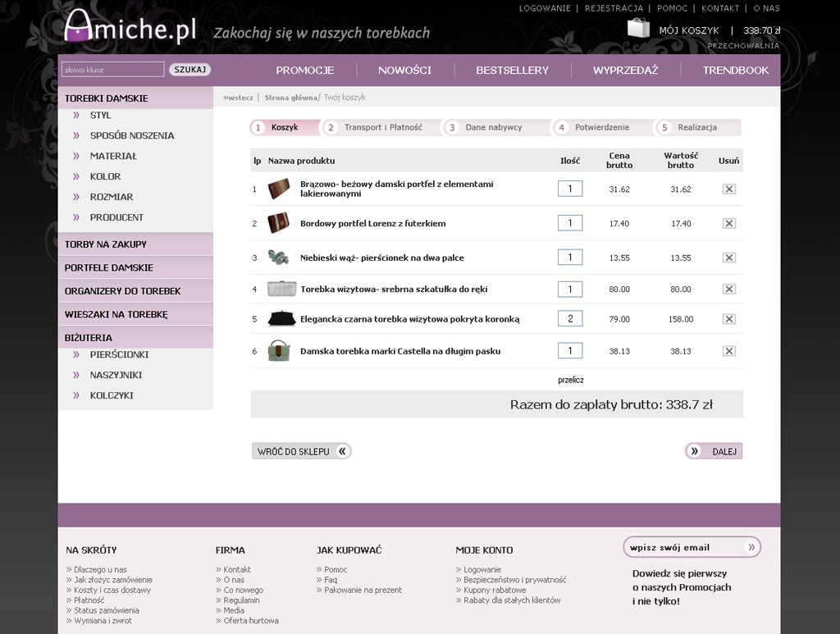Submit the newsletter email arrow button
Viewport: 840px width, 634px height.
751,547
